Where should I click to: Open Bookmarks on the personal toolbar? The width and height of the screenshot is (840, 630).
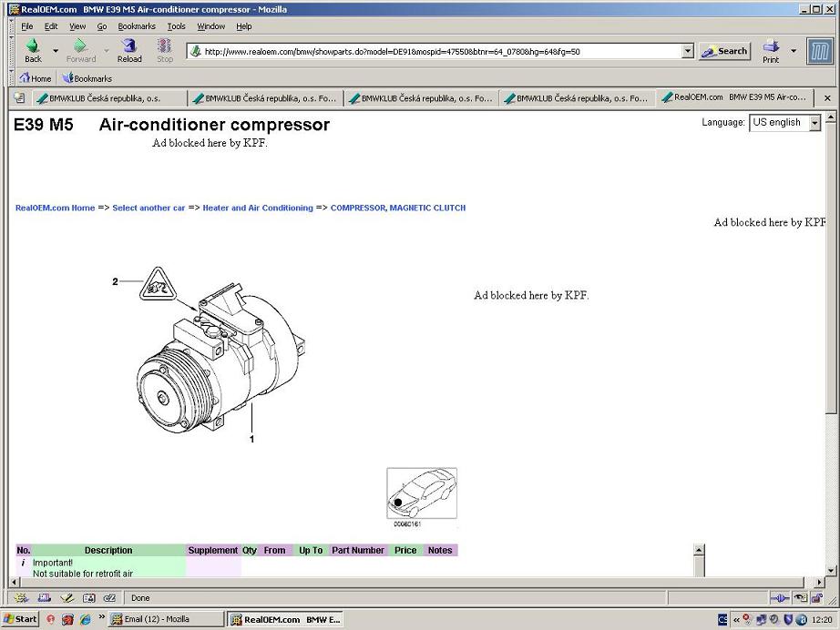[x=87, y=78]
